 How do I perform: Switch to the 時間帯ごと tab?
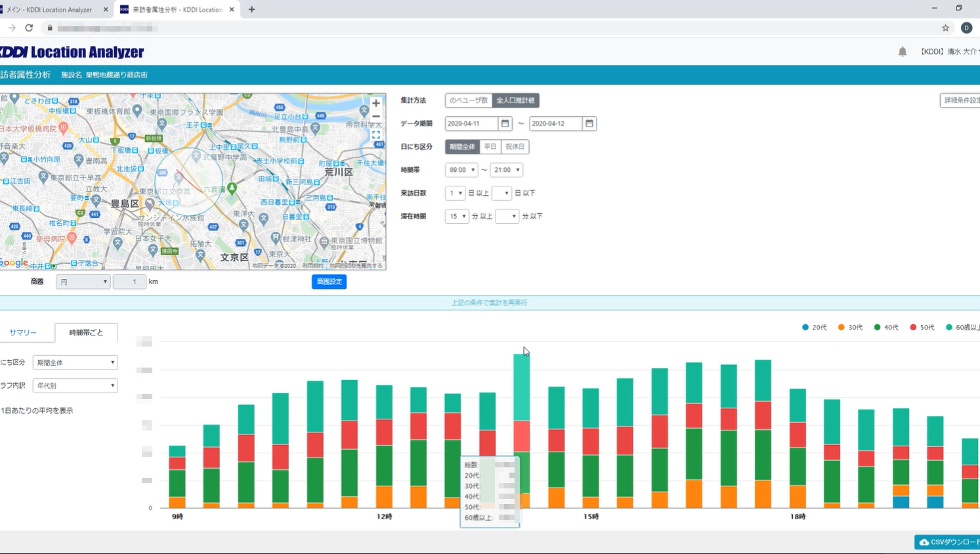click(86, 333)
